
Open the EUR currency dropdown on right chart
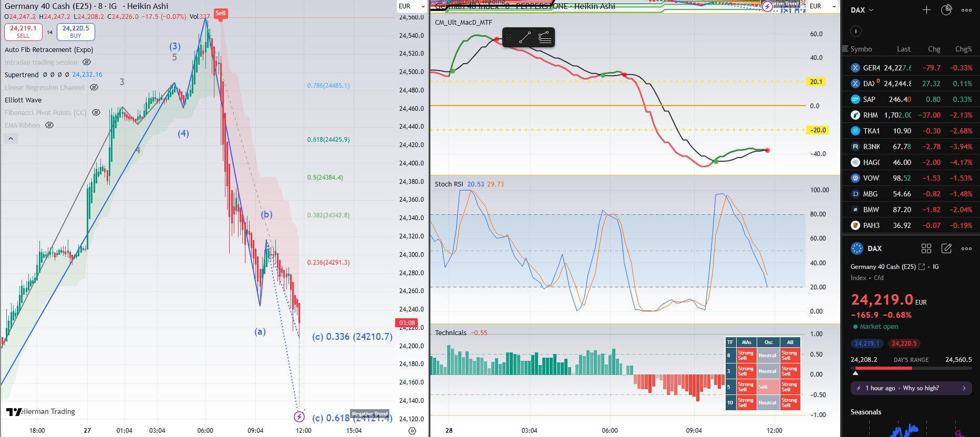tap(822, 6)
